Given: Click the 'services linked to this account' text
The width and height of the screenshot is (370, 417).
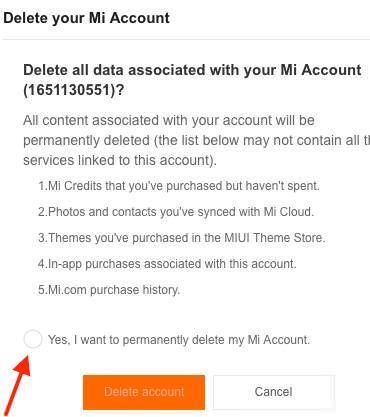Looking at the screenshot, I should (x=120, y=160).
